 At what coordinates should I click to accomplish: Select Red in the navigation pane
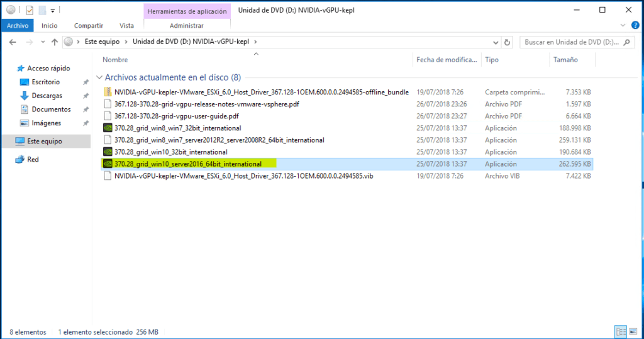coord(33,159)
